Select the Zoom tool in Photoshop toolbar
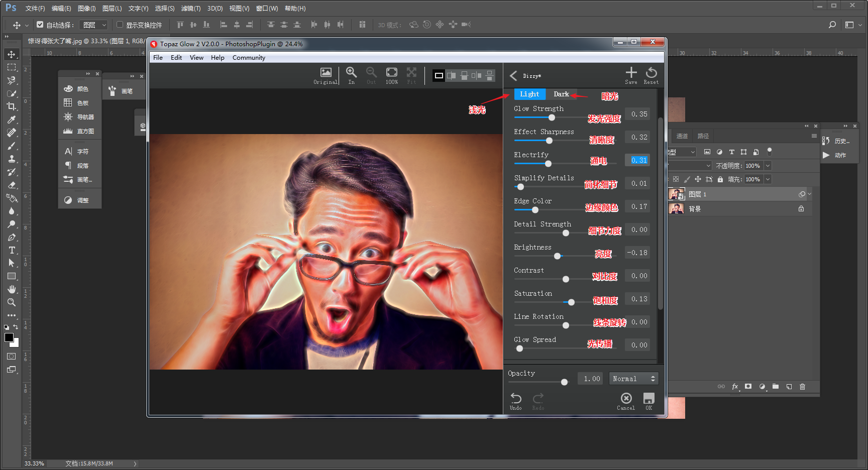Screen dimensions: 868x470 pos(12,302)
